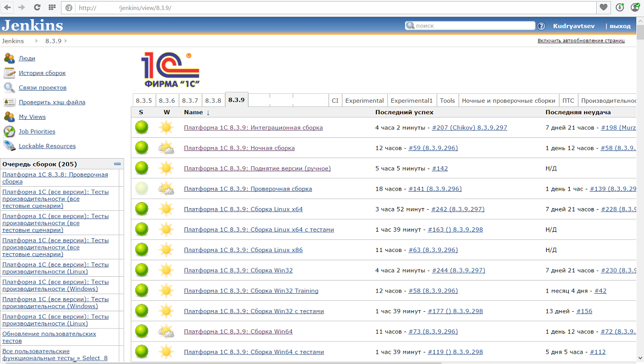
Task: Switch to the 8.3.7 view tab
Action: [190, 100]
